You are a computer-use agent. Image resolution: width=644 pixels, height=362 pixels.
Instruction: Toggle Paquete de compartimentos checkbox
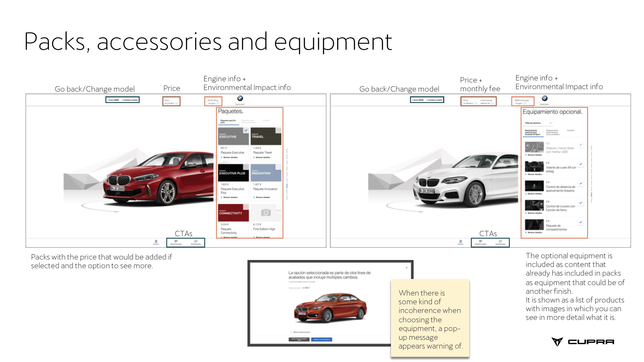[581, 222]
